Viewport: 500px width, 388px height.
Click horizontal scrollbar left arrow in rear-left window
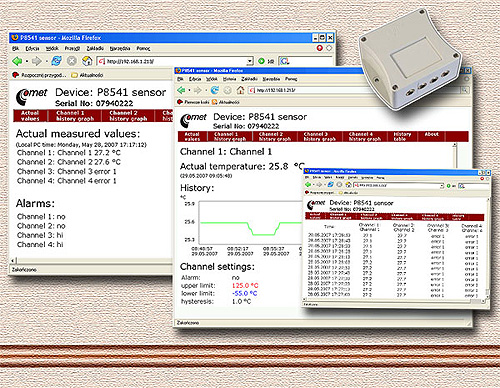[x=13, y=261]
